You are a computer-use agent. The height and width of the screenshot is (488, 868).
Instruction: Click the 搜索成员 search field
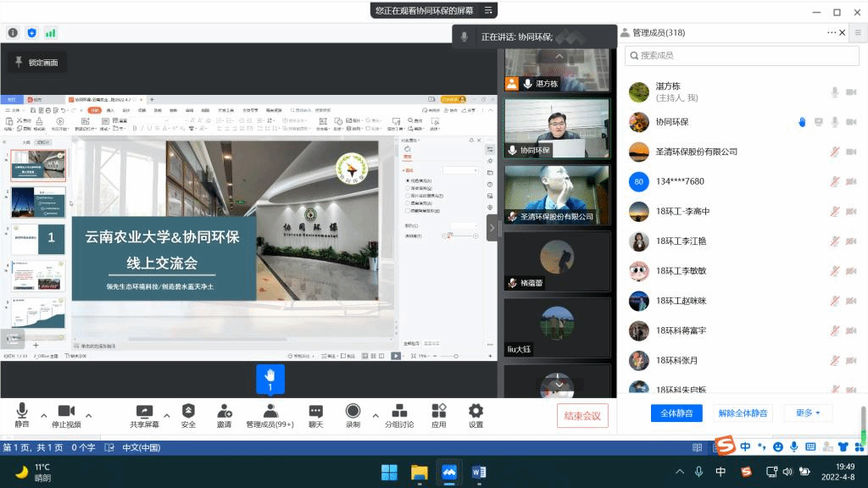(736, 55)
